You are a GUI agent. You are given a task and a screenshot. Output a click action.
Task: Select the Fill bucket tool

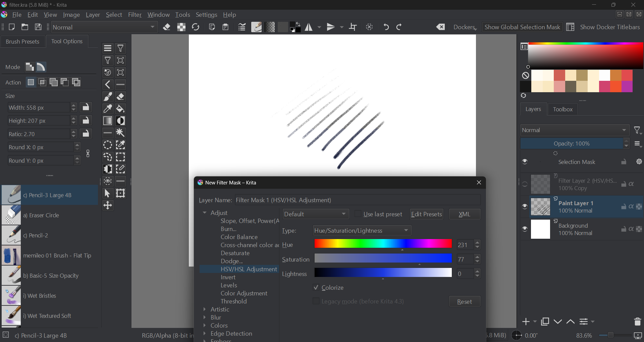(x=120, y=109)
